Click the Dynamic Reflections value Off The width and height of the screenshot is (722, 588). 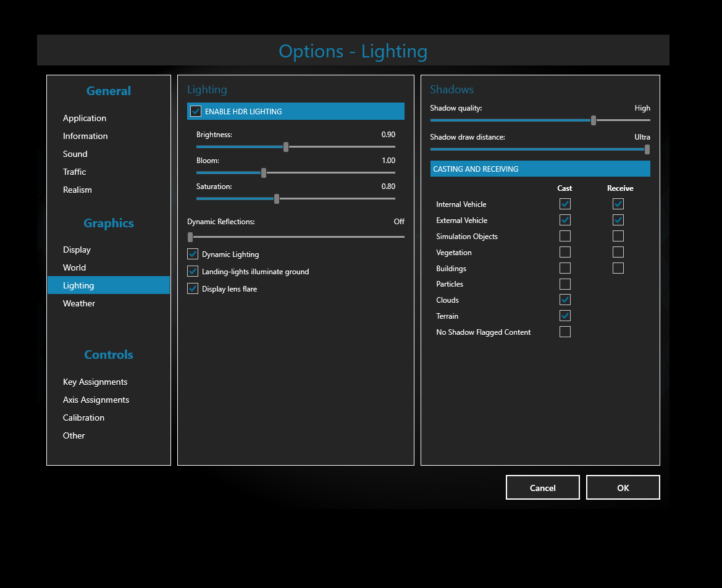pos(399,222)
